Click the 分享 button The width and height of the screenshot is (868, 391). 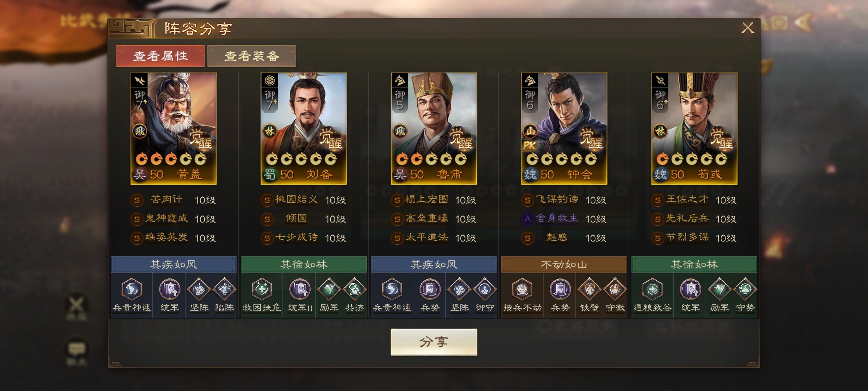coord(434,342)
